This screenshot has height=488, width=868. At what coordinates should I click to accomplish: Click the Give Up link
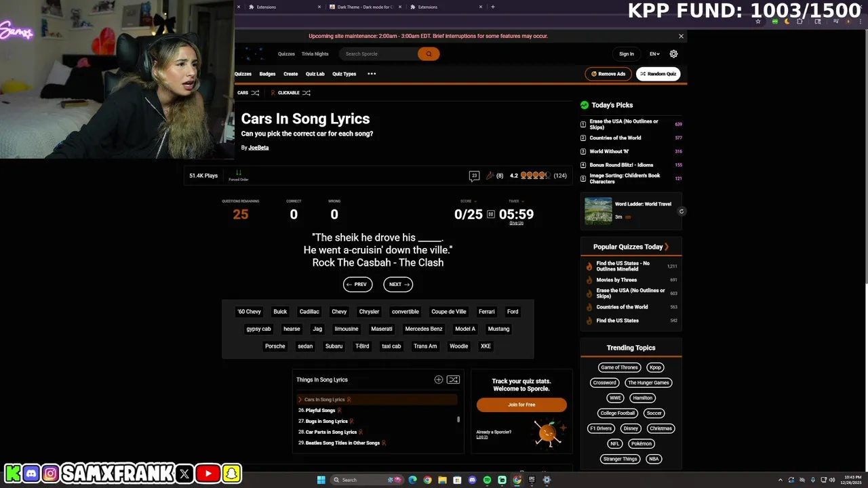(x=516, y=223)
